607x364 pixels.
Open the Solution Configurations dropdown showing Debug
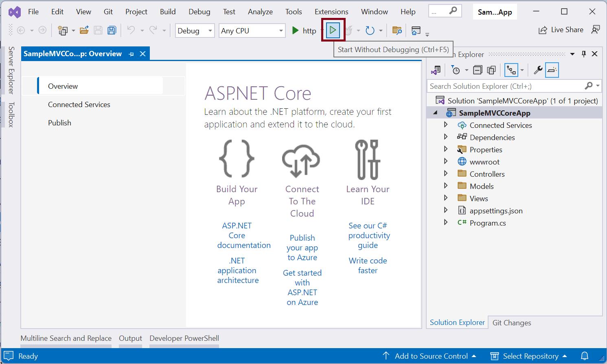tap(194, 30)
